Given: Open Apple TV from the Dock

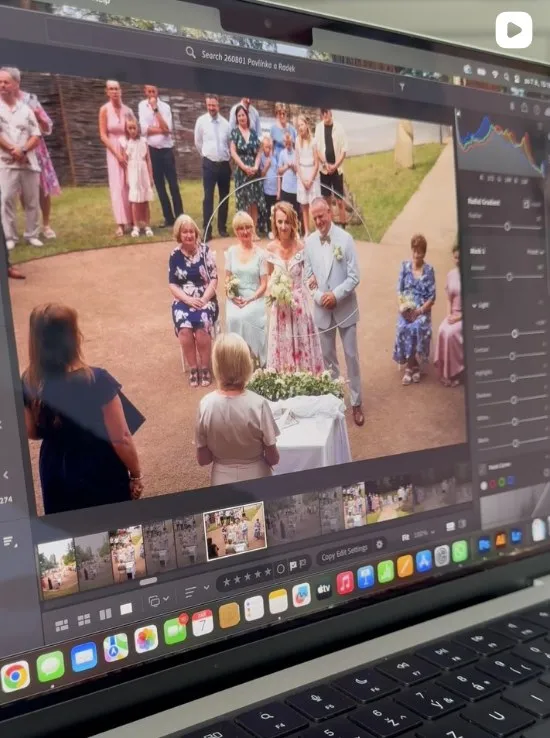Looking at the screenshot, I should 323,589.
